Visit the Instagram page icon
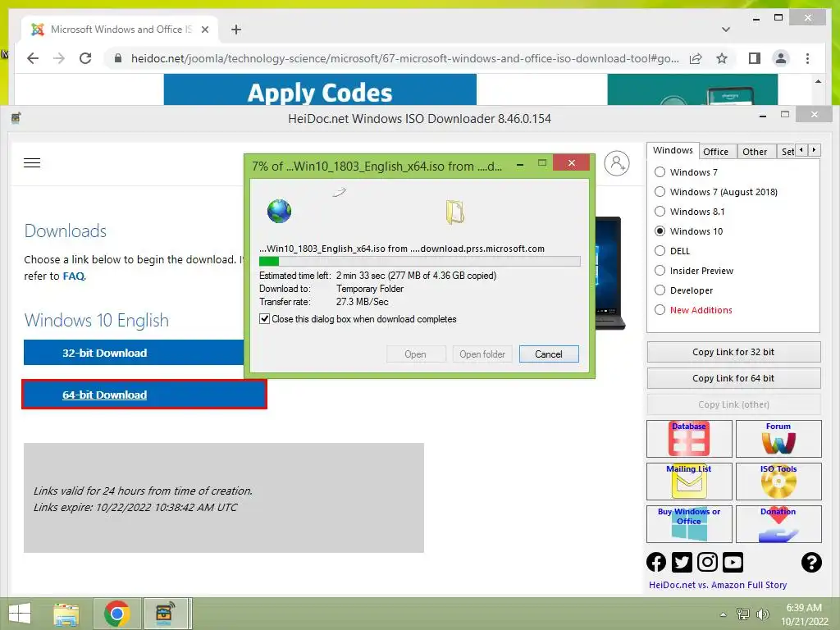The image size is (840, 630). (707, 562)
